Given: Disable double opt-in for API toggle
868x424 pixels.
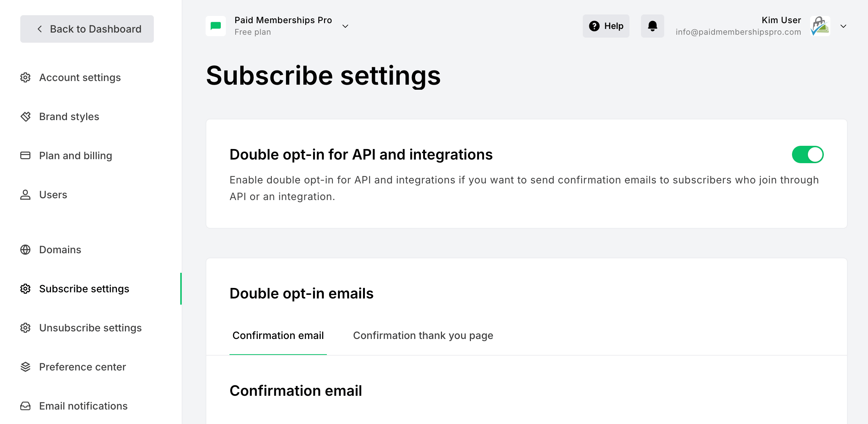Looking at the screenshot, I should 808,154.
